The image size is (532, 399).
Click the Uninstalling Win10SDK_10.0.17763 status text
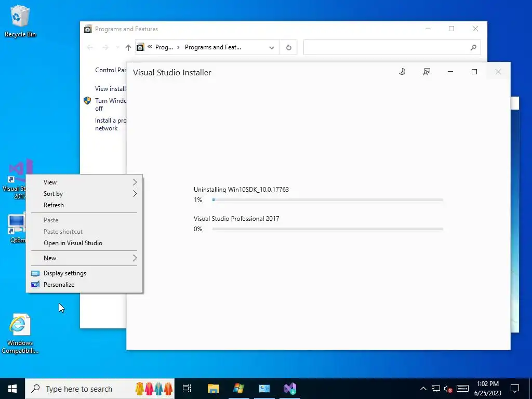241,189
